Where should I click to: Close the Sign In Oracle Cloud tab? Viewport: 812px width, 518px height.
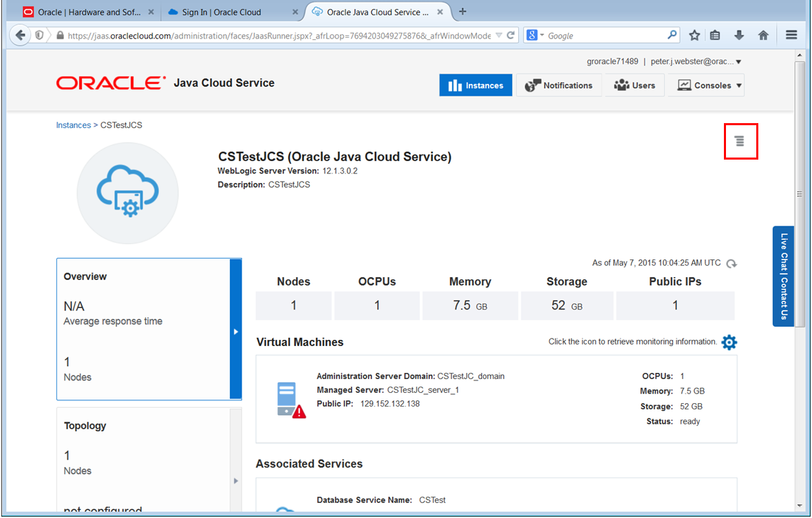(295, 12)
